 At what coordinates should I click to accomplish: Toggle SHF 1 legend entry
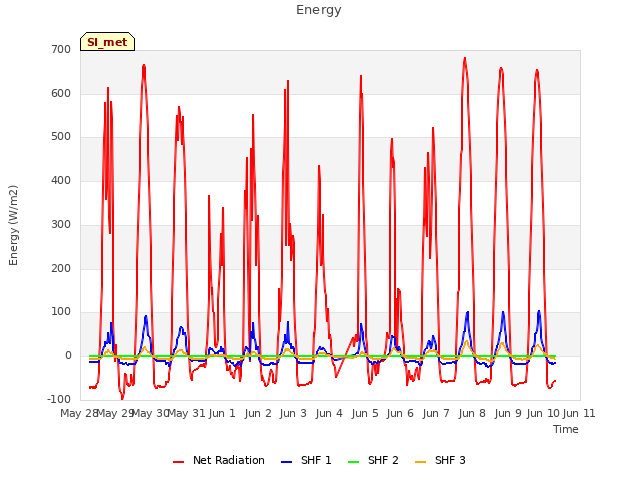(306, 460)
